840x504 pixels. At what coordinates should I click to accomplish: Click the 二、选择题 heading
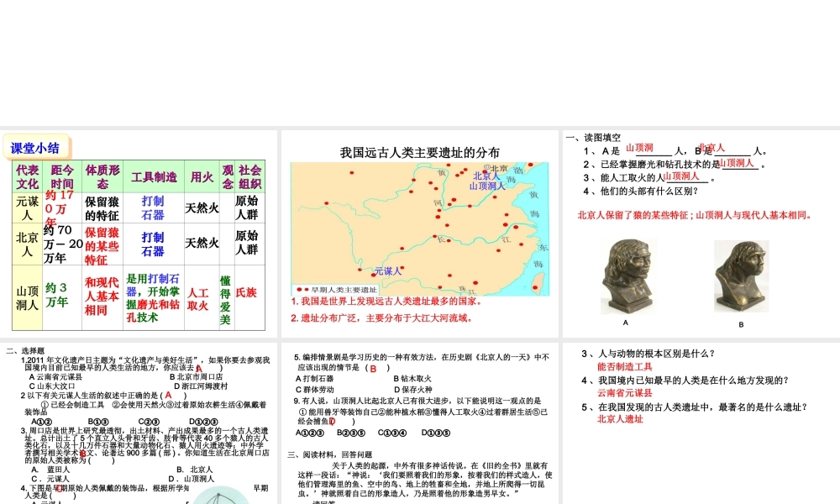[x=25, y=351]
